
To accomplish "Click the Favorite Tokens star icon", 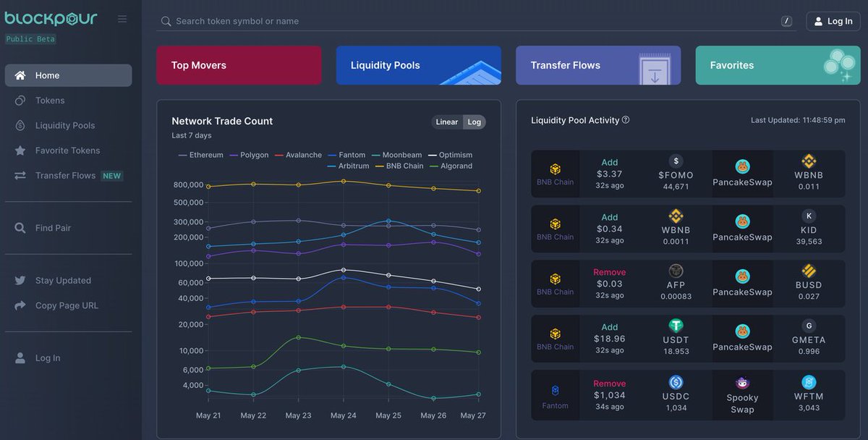I will 20,151.
